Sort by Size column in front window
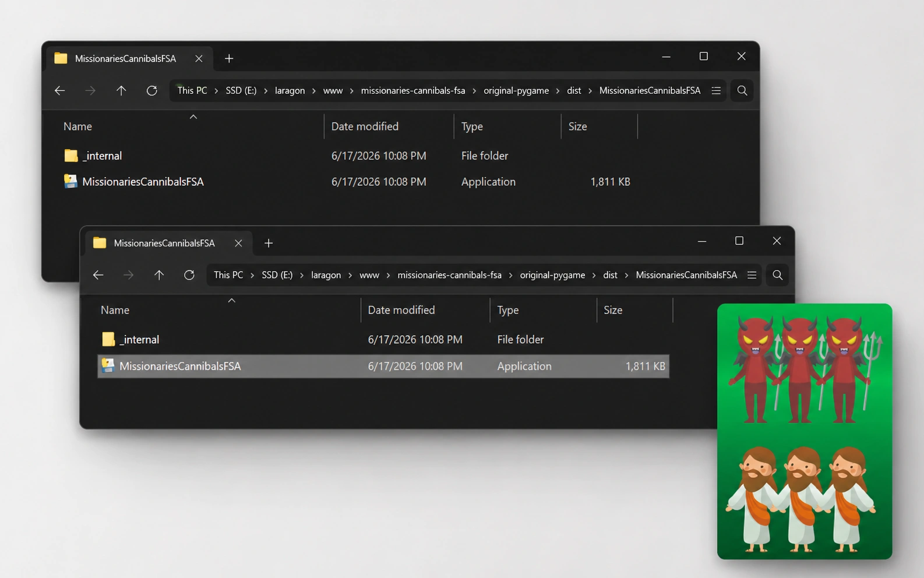The width and height of the screenshot is (924, 578). pyautogui.click(x=613, y=310)
